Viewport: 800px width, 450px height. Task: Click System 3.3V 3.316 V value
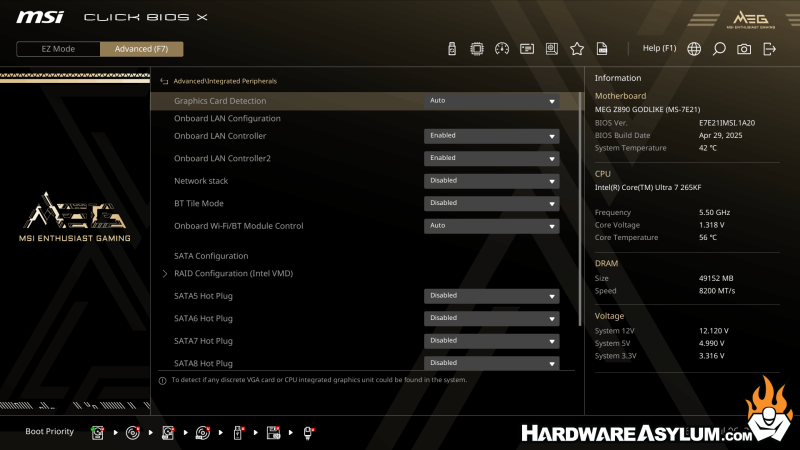(711, 356)
